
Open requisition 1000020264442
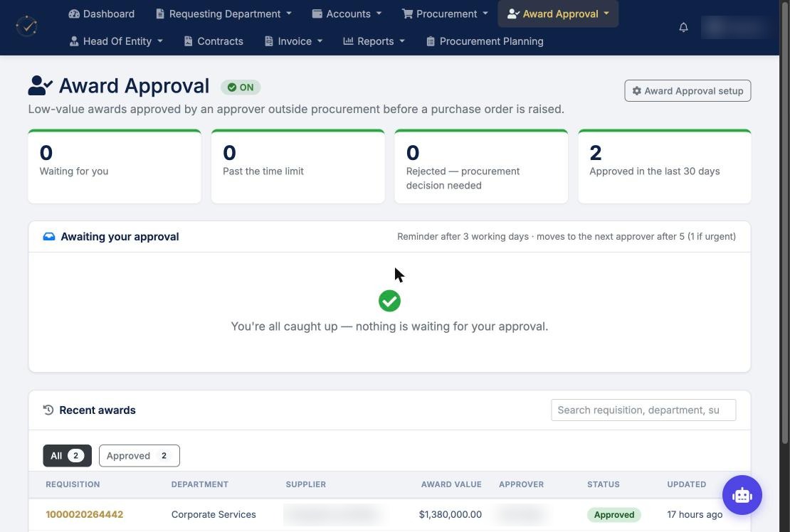tap(84, 514)
